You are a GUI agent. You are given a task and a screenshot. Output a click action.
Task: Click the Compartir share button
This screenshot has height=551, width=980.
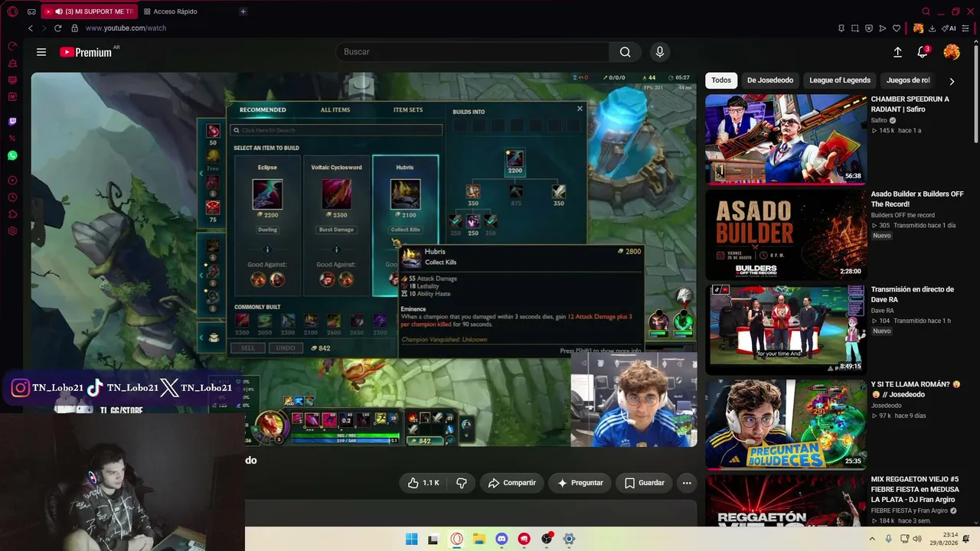tap(511, 483)
